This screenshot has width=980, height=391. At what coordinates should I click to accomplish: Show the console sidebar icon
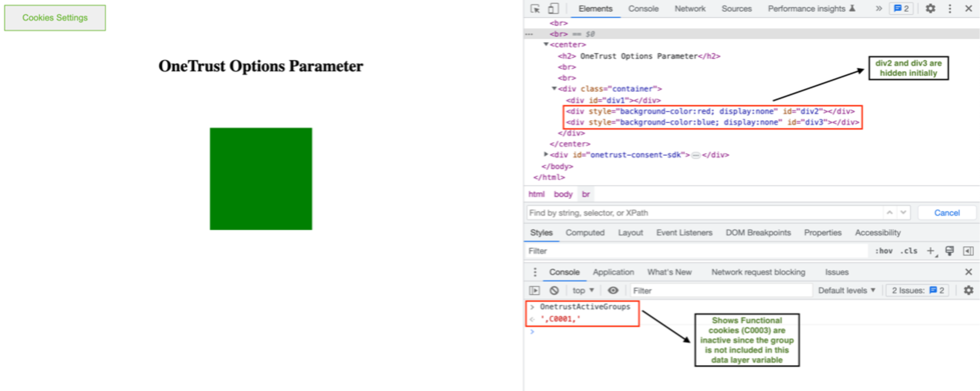535,290
